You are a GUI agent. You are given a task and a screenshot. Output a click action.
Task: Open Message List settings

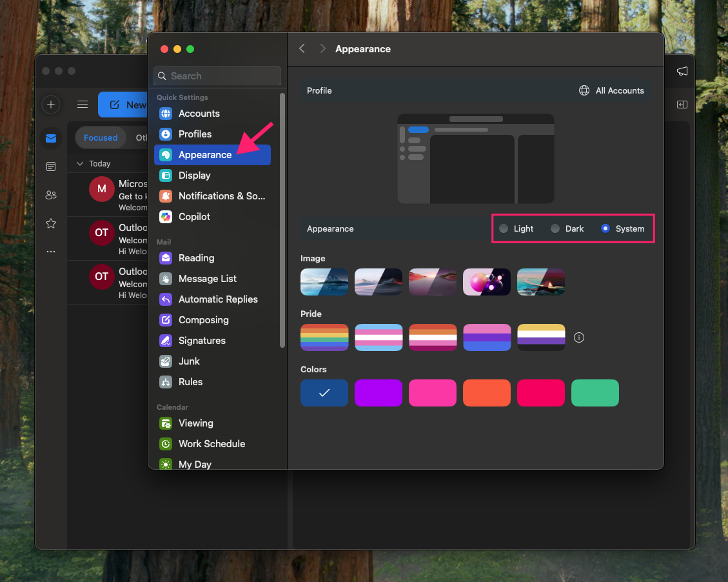pyautogui.click(x=212, y=279)
